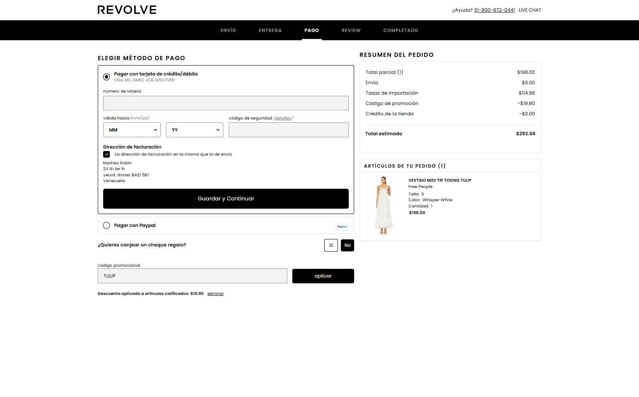Open the MM expiry month dropdown
The height and width of the screenshot is (397, 639).
click(x=132, y=130)
